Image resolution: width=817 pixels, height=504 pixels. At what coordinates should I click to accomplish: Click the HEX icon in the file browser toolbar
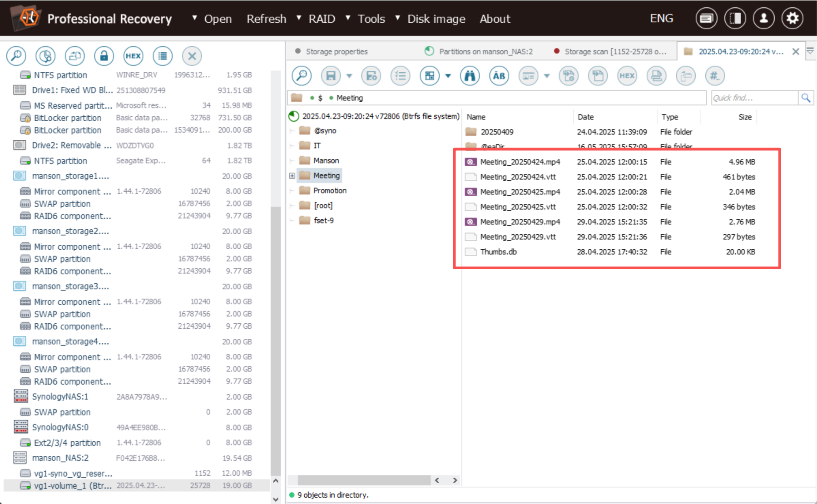point(627,76)
